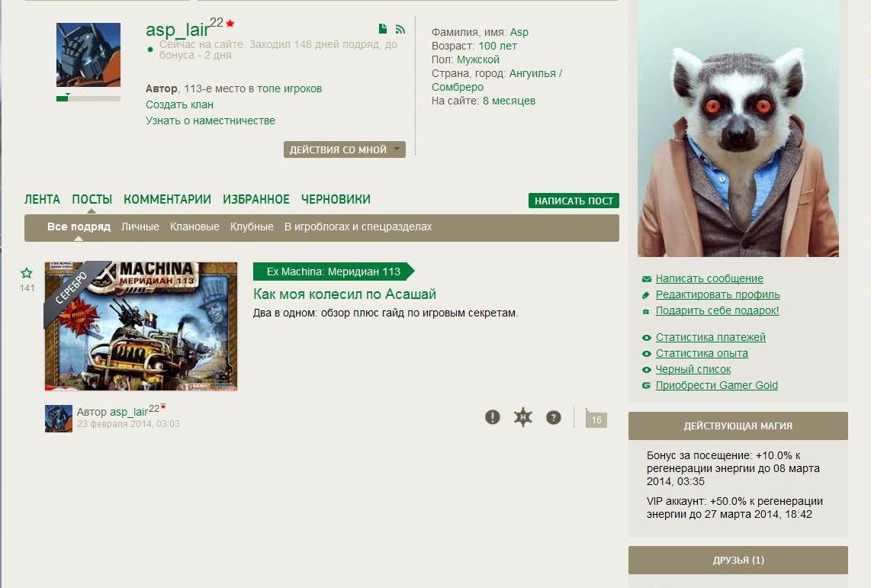This screenshot has height=588, width=871.
Task: Open the Редактировать профиль link
Action: point(718,294)
